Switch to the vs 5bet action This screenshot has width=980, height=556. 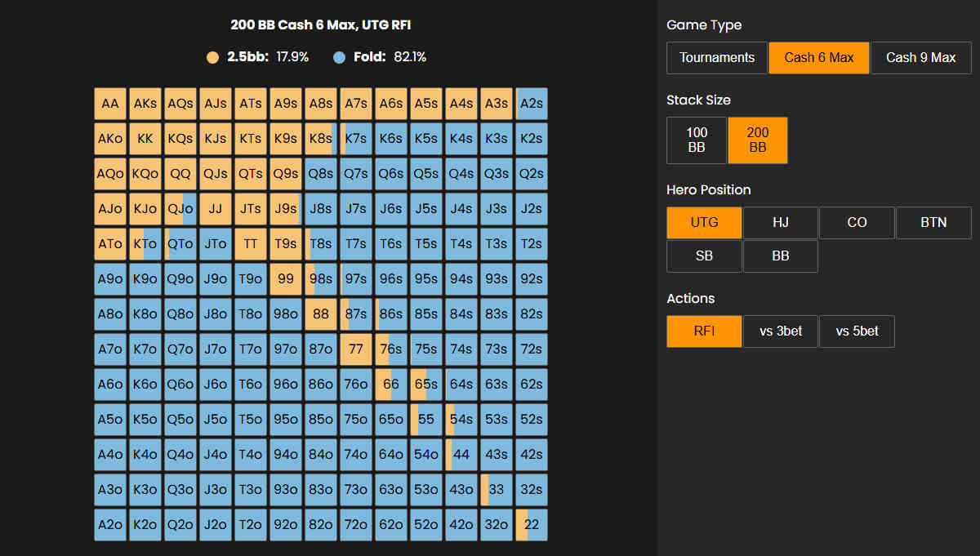(856, 331)
